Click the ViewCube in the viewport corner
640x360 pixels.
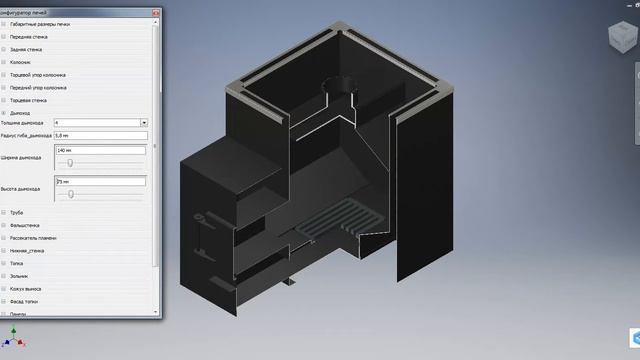pos(622,37)
